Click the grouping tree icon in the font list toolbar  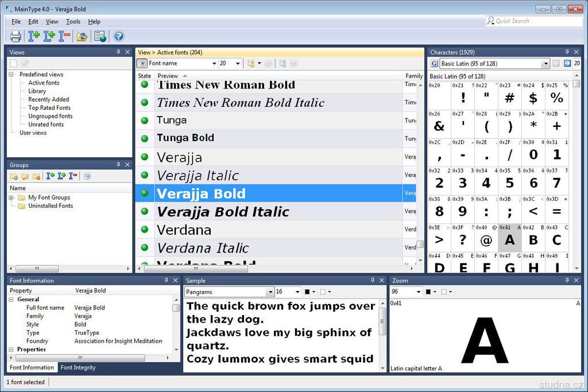pyautogui.click(x=251, y=63)
